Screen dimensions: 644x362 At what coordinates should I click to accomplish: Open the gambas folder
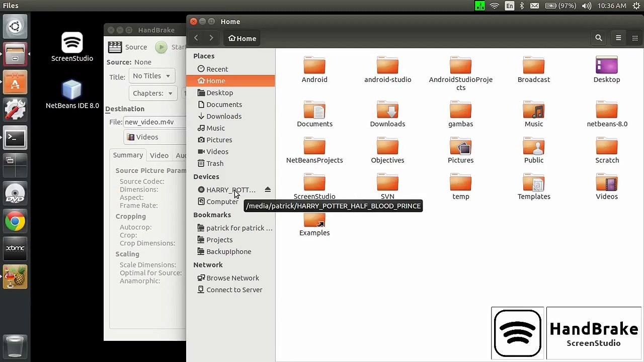[x=460, y=114]
